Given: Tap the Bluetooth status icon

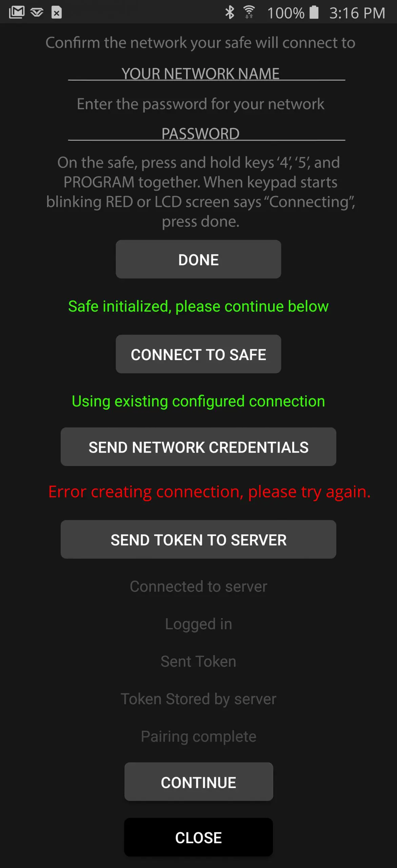Looking at the screenshot, I should pyautogui.click(x=230, y=13).
